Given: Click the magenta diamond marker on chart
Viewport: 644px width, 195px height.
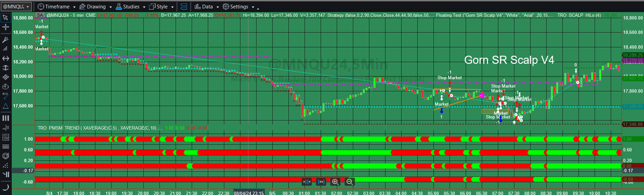Looking at the screenshot, I should (482, 95).
